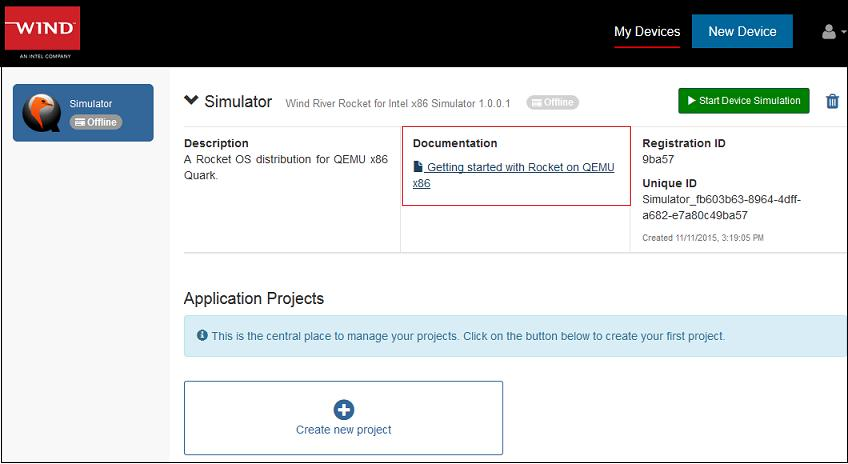This screenshot has width=848, height=464.
Task: Click the Documentation heading
Action: [x=455, y=143]
